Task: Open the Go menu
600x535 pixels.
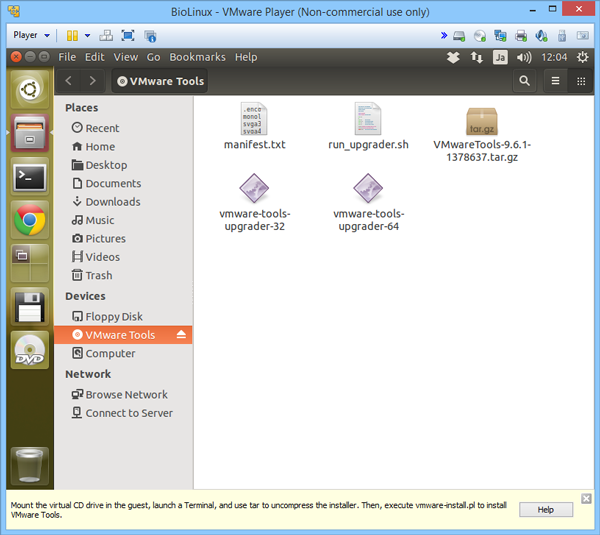Action: 153,57
